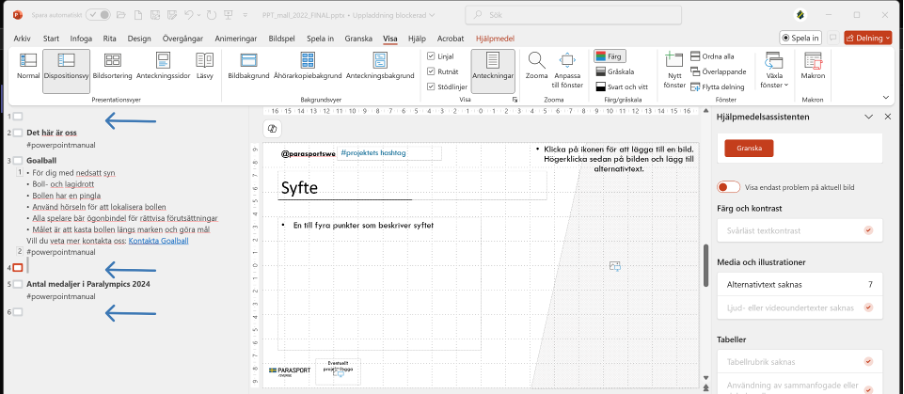
Task: Select Färg color mode
Action: click(x=609, y=56)
